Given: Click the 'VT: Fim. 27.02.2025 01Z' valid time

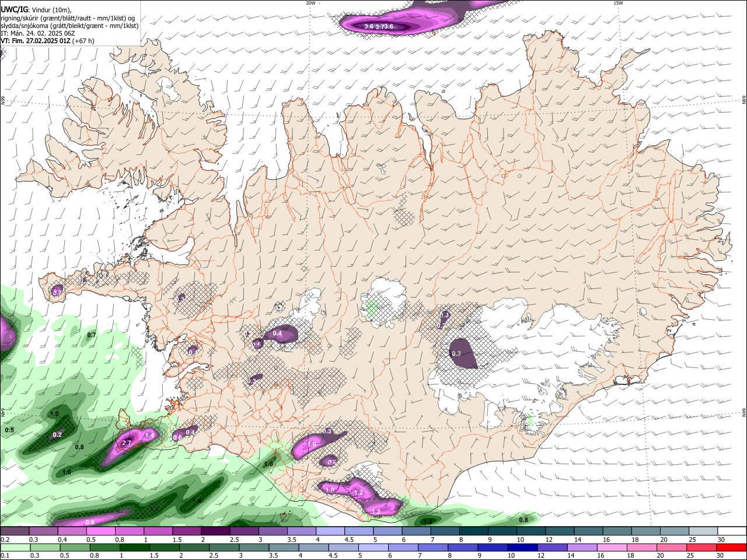Looking at the screenshot, I should [x=36, y=41].
